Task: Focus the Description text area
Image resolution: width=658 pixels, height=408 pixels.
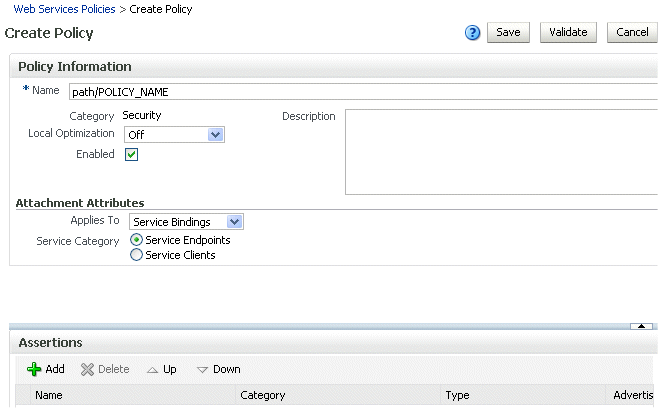Action: 501,152
